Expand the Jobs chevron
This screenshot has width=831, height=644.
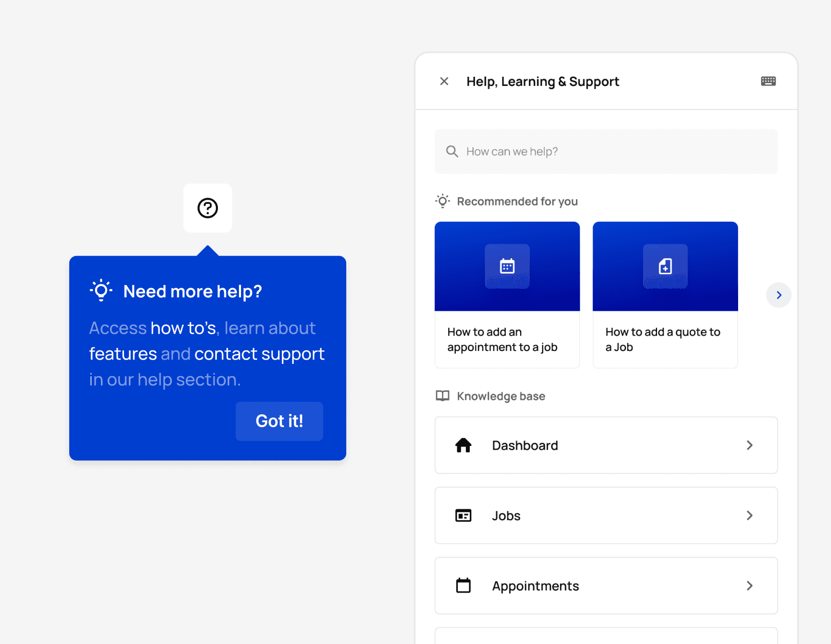(750, 516)
